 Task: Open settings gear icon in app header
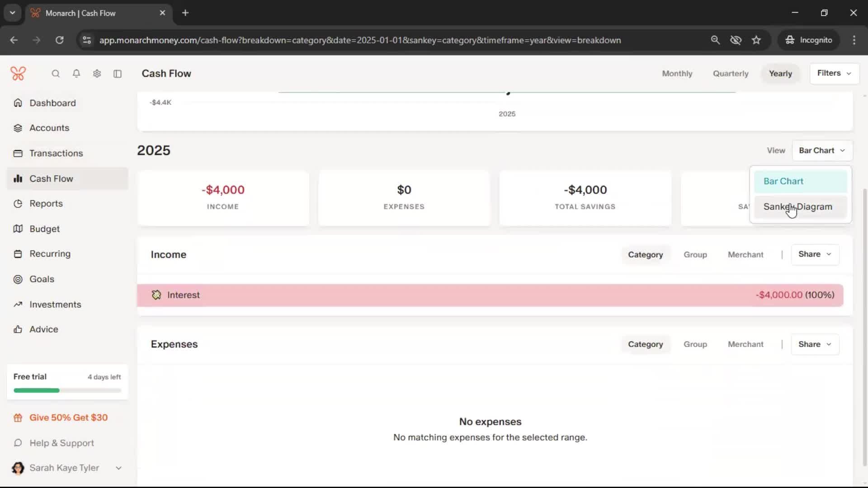click(x=97, y=74)
